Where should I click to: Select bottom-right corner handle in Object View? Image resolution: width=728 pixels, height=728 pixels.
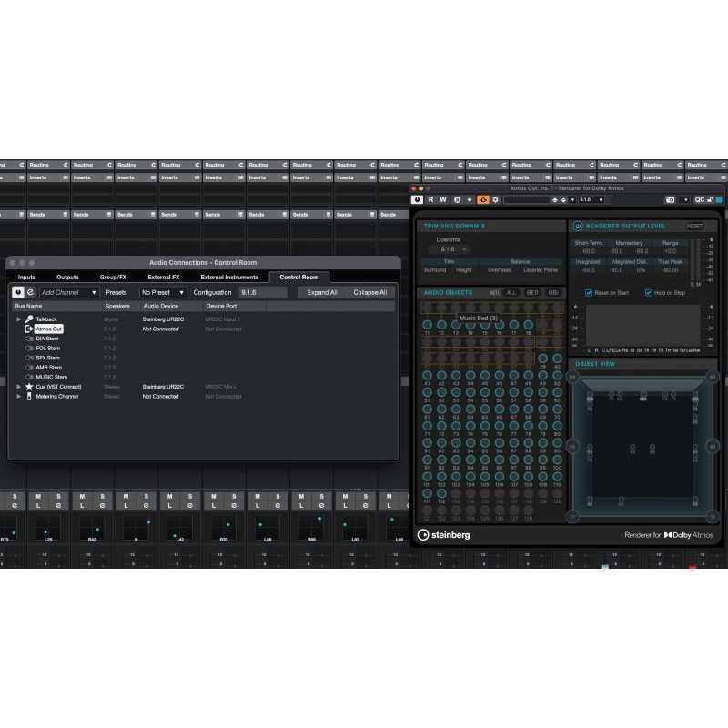(x=713, y=516)
